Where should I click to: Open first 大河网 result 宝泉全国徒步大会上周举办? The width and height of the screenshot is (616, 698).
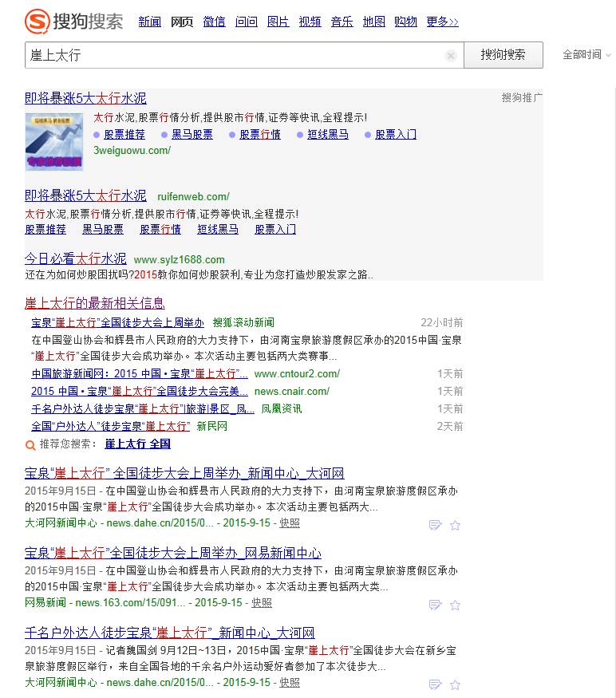(184, 473)
